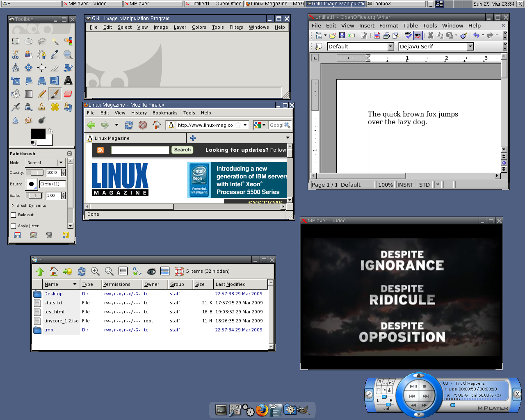Image resolution: width=525 pixels, height=420 pixels.
Task: Toggle AutoSpellcheck in OpenOffice Writer
Action: [418, 36]
